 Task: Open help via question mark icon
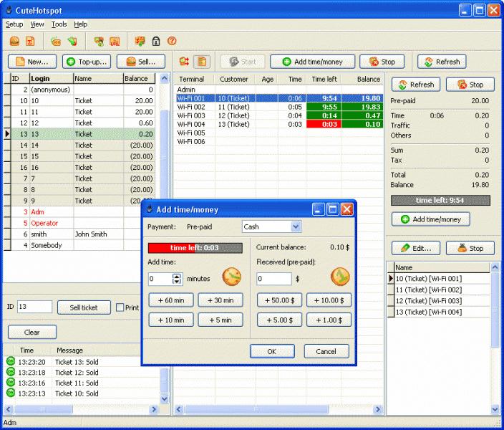coord(172,42)
